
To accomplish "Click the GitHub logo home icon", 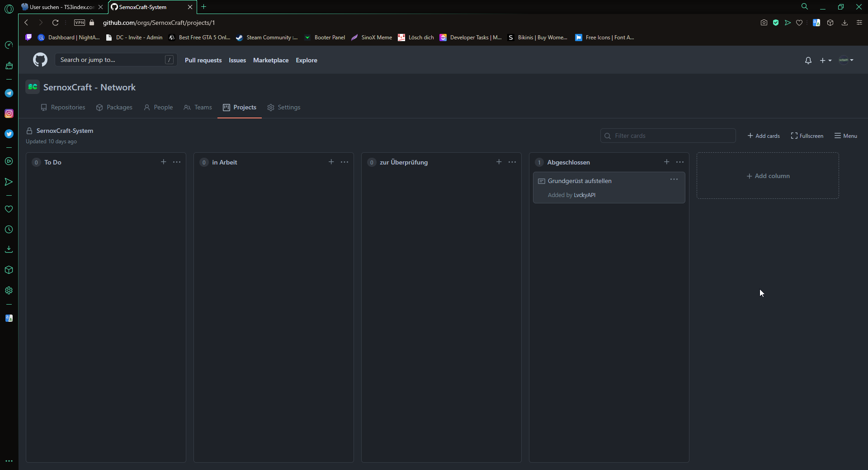I will click(x=40, y=60).
